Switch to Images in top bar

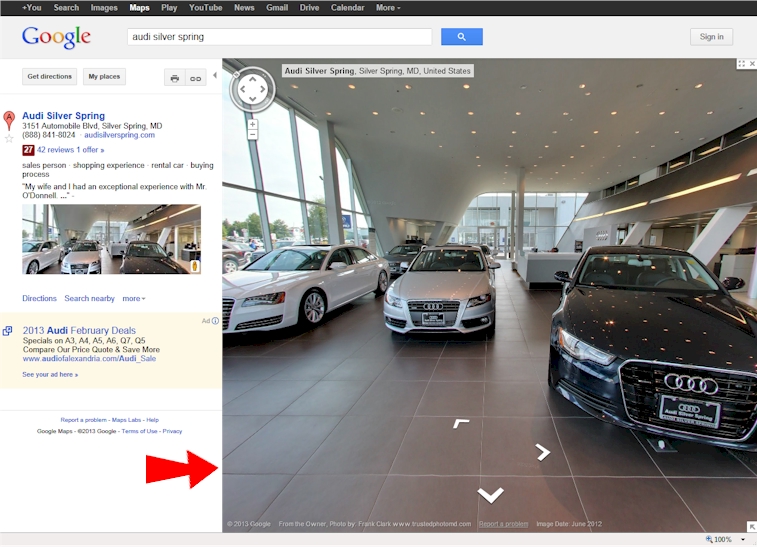pyautogui.click(x=104, y=8)
